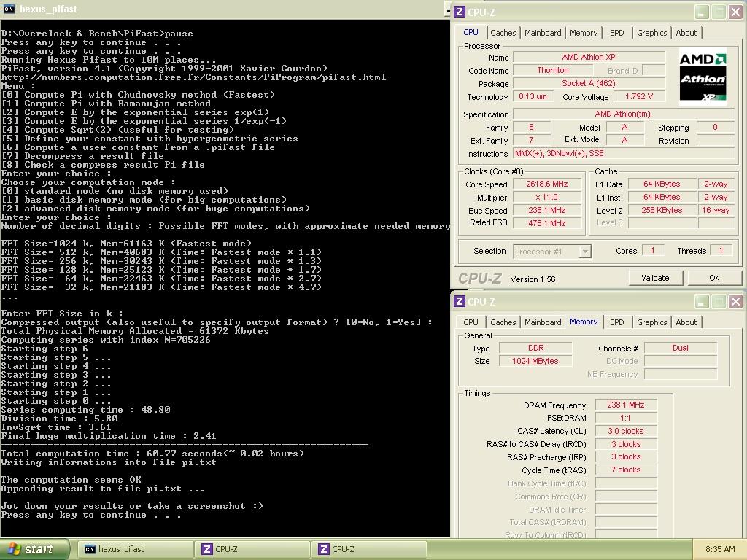747x560 pixels.
Task: Switch to second CPU-Z taskbar entry
Action: coord(368,549)
